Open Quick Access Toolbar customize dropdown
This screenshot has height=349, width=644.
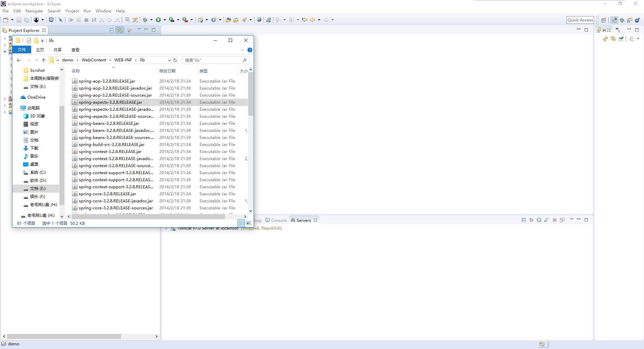click(x=42, y=41)
